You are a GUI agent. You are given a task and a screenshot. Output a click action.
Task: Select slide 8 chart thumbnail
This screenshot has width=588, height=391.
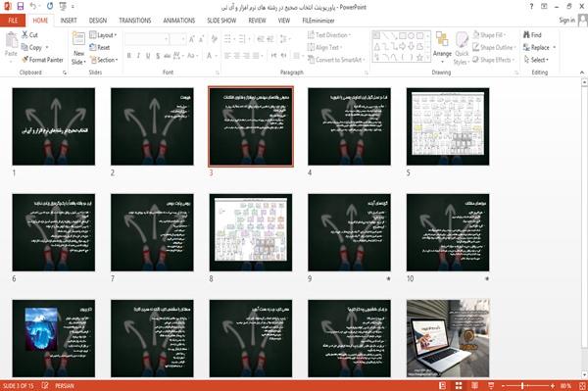(251, 232)
